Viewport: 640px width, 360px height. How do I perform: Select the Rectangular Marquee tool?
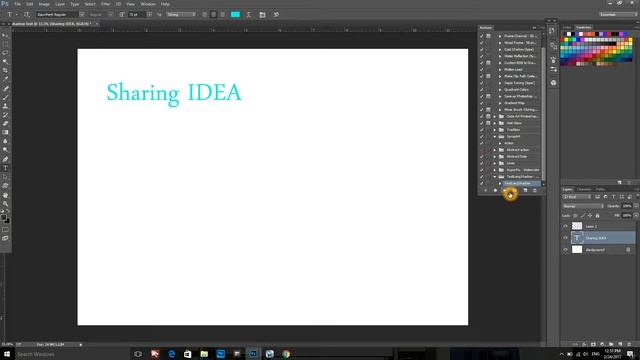(x=5, y=44)
